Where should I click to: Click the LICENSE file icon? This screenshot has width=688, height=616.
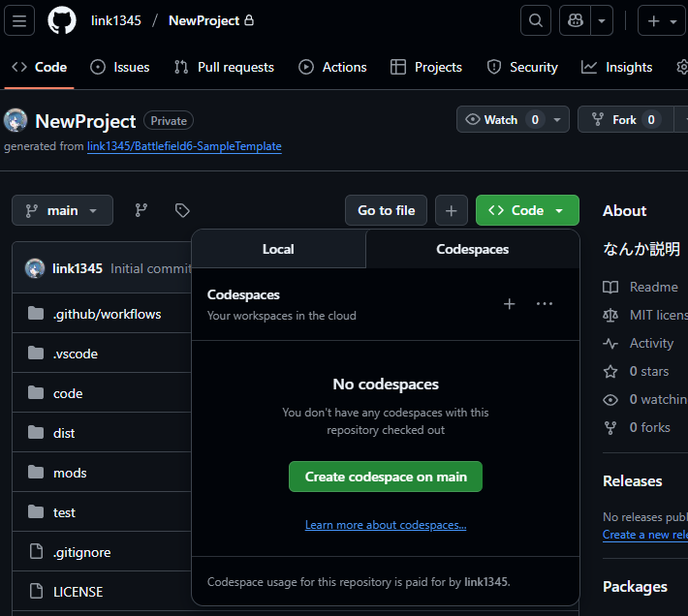[36, 591]
